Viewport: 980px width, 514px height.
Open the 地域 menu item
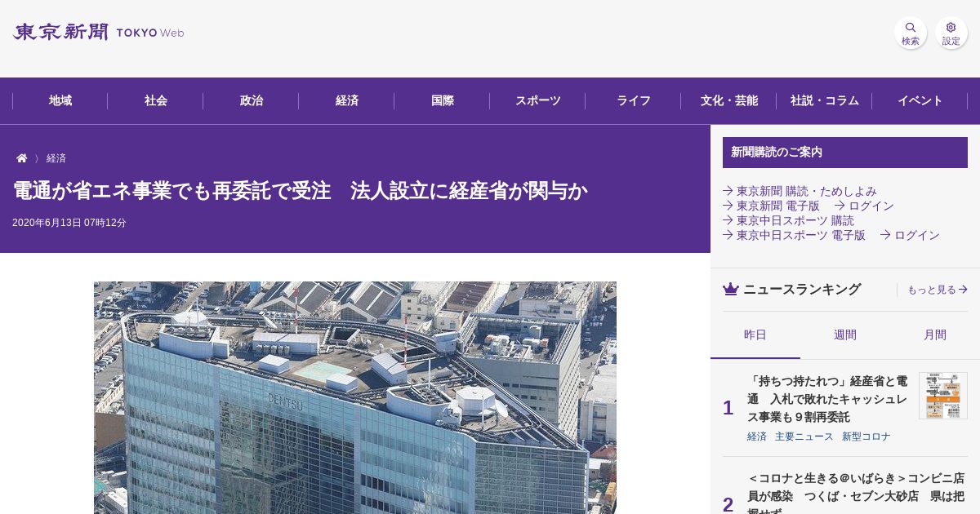pyautogui.click(x=60, y=101)
